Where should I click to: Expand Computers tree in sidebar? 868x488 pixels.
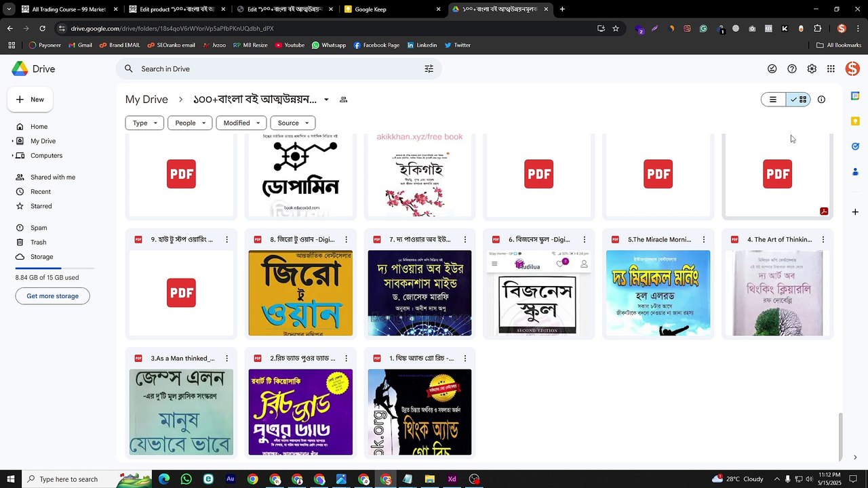12,155
